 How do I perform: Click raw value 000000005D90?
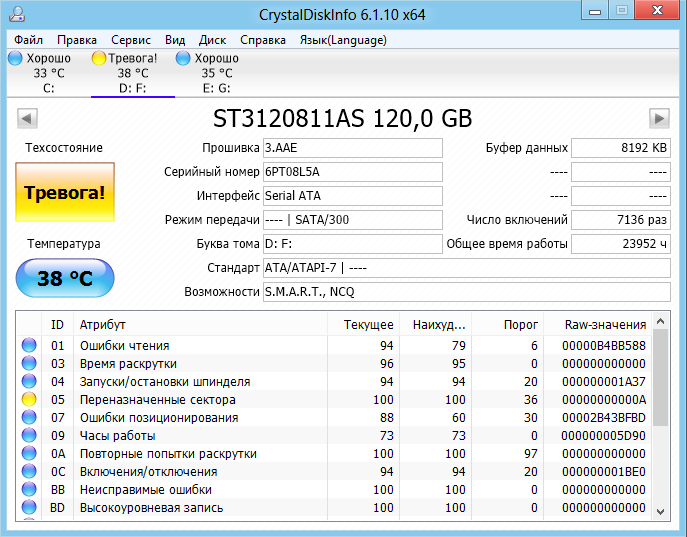tap(604, 435)
